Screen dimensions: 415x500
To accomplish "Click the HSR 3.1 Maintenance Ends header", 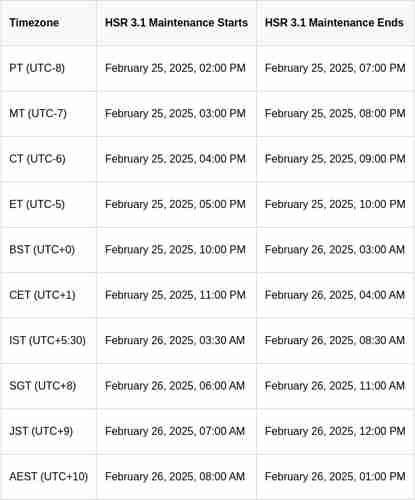I will tap(334, 23).
